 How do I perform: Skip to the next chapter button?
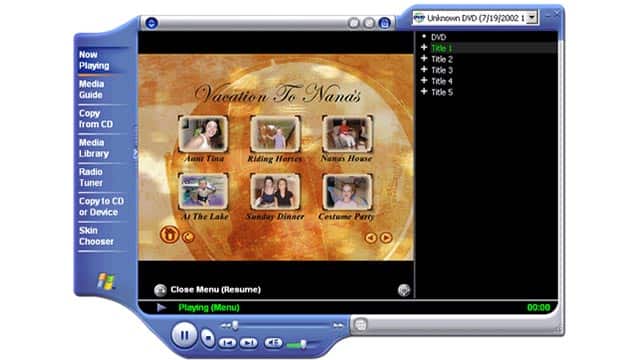pos(249,343)
